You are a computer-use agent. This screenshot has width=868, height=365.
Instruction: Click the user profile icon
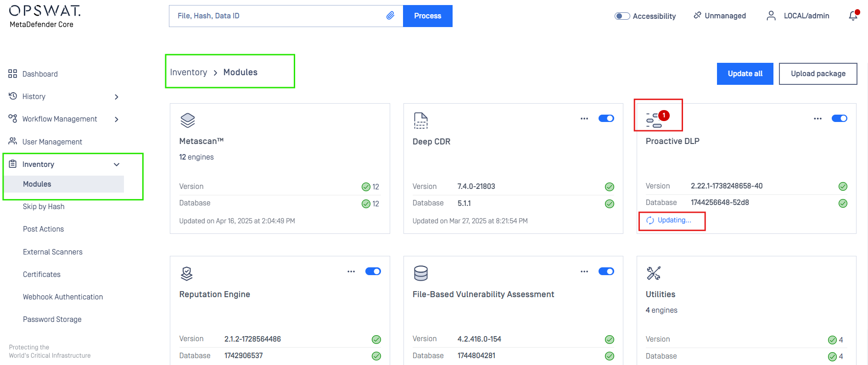click(771, 16)
